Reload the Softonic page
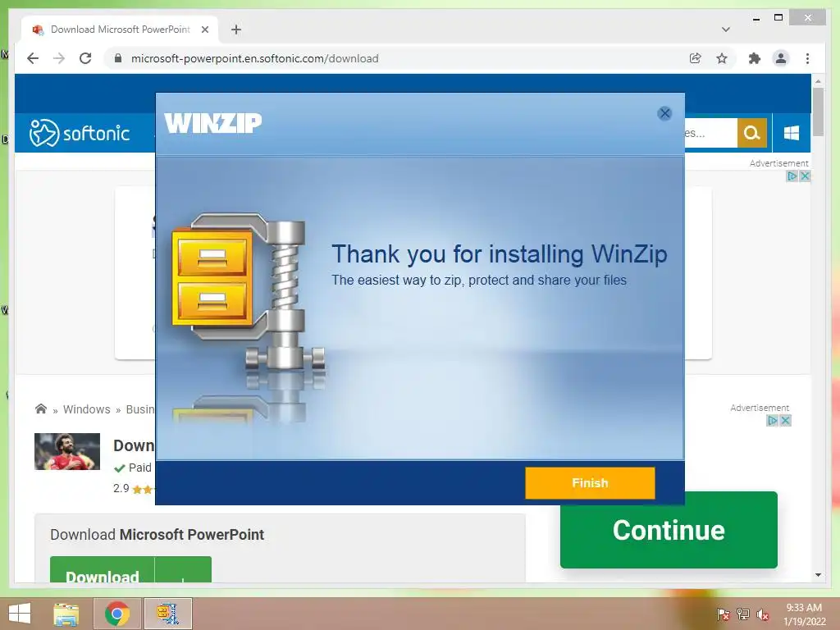 (85, 58)
